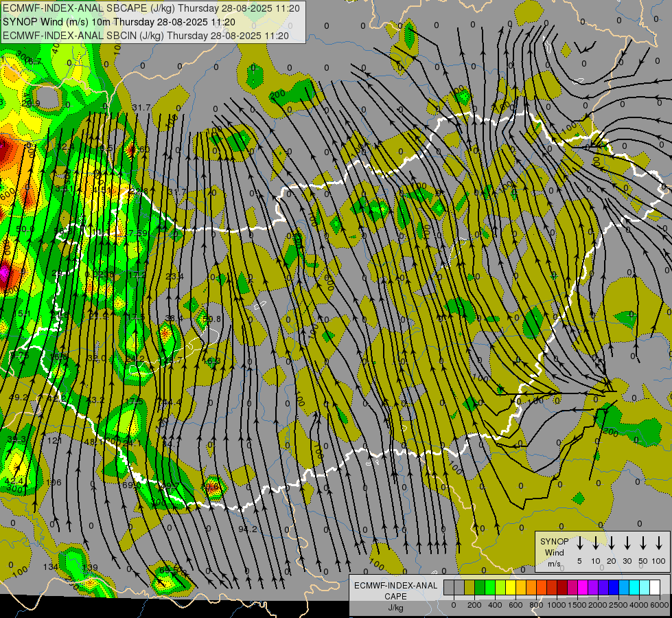The height and width of the screenshot is (618, 672).
Task: Pick the pure yellow swatch in CAPE legend
Action: click(x=511, y=588)
